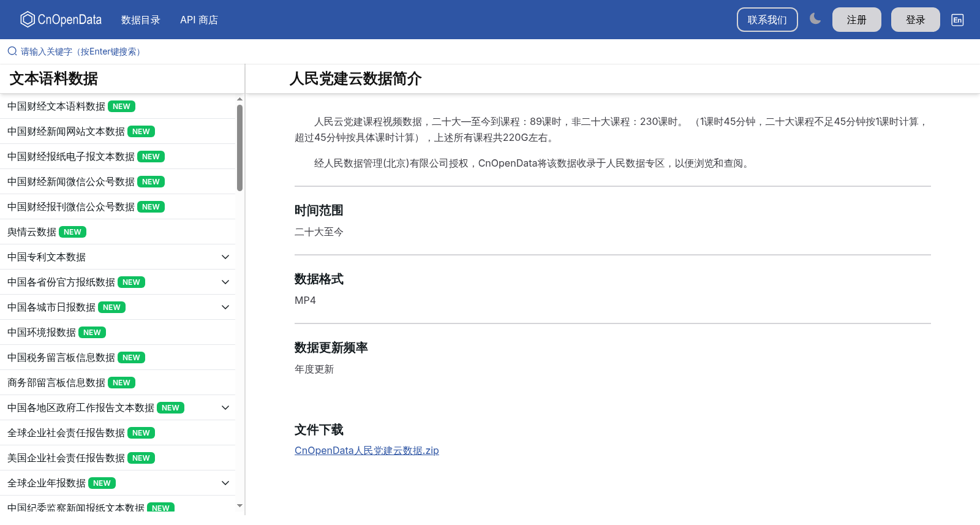Open 舆情云数据 sidebar item
Viewport: 980px width, 525px height.
pyautogui.click(x=118, y=232)
